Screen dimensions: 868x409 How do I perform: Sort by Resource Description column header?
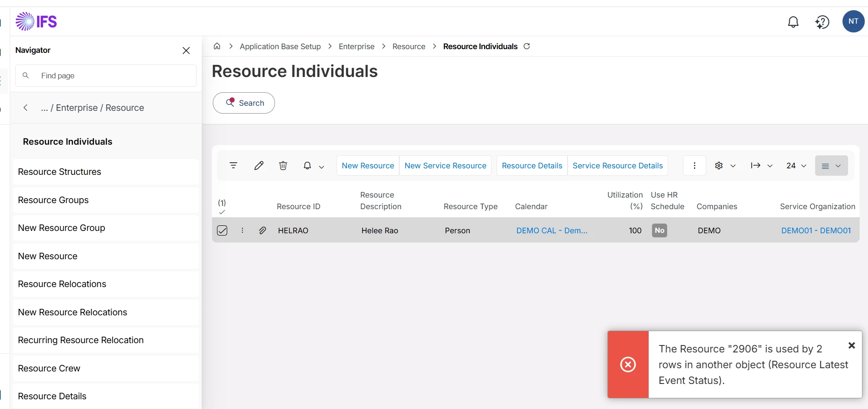(381, 201)
